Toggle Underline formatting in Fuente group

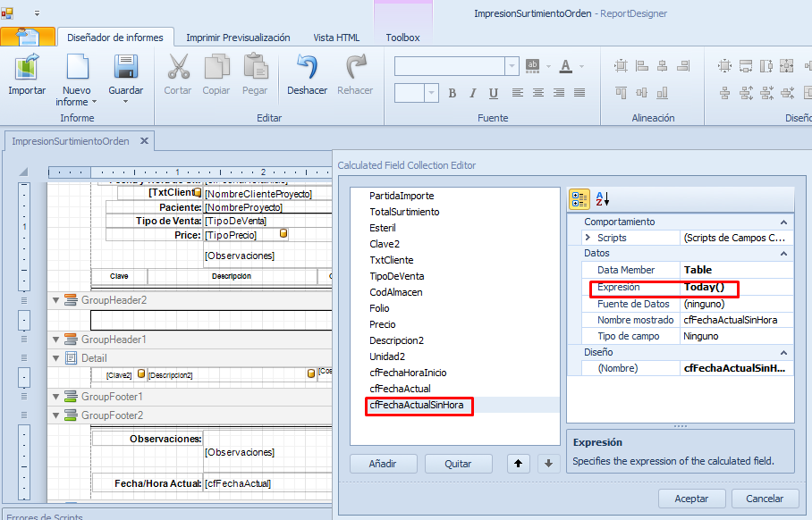(x=494, y=93)
